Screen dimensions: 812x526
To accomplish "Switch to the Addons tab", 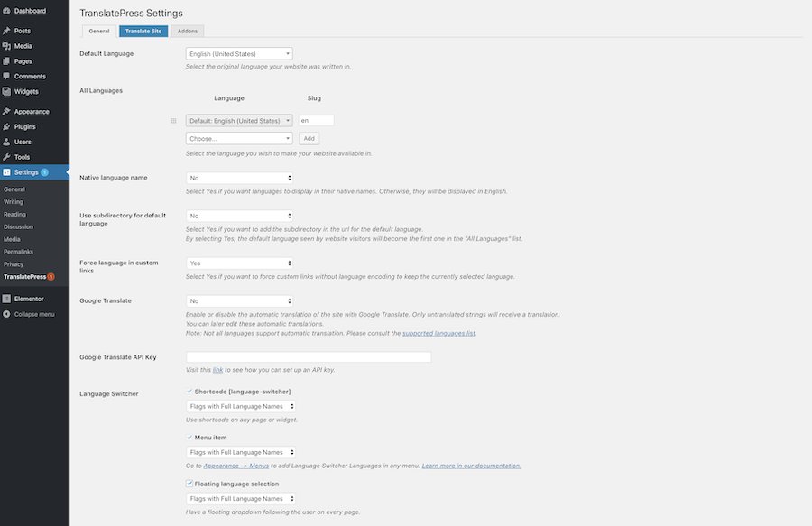I will point(188,31).
